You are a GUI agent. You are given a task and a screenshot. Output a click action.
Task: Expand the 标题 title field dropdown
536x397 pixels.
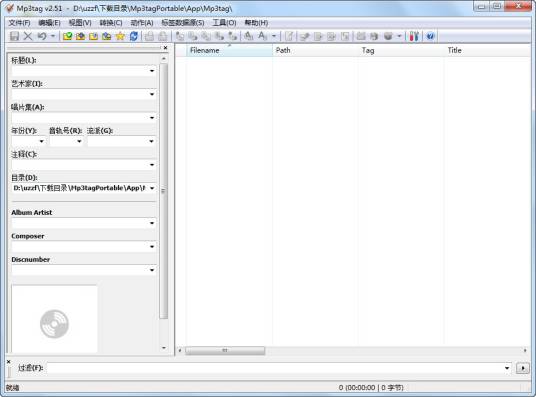[152, 71]
